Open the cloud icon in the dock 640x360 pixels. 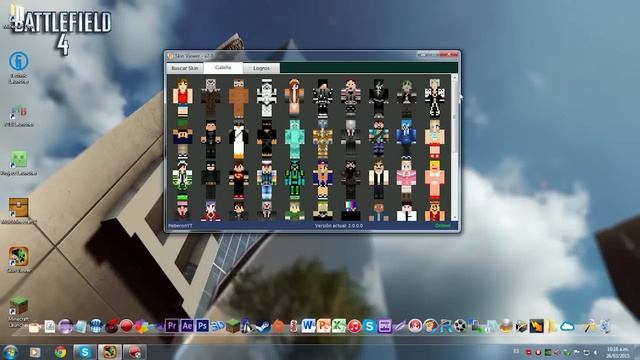[567, 326]
